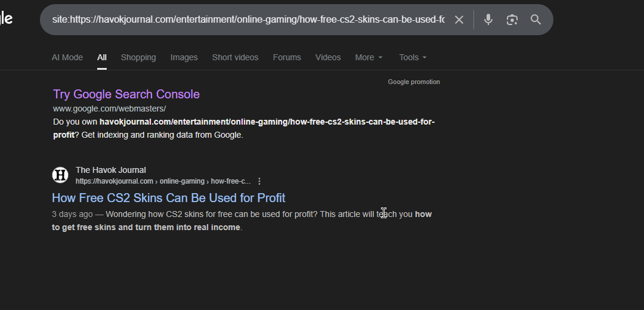
Task: Switch to AI Mode tab
Action: (67, 57)
